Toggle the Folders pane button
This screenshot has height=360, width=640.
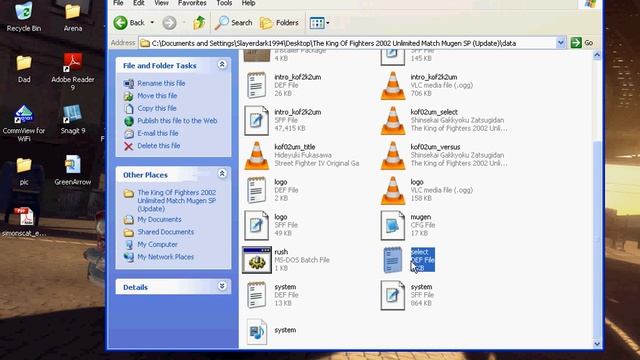coord(279,23)
